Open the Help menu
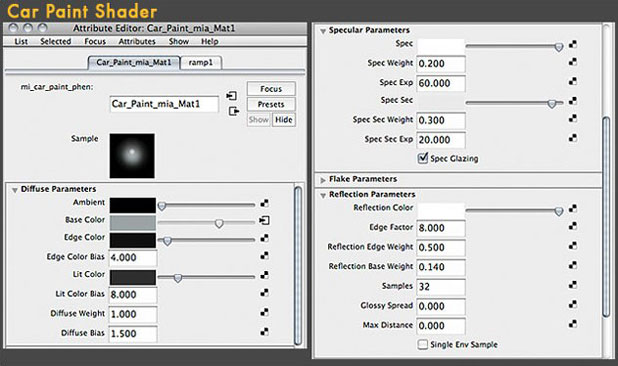 point(210,41)
